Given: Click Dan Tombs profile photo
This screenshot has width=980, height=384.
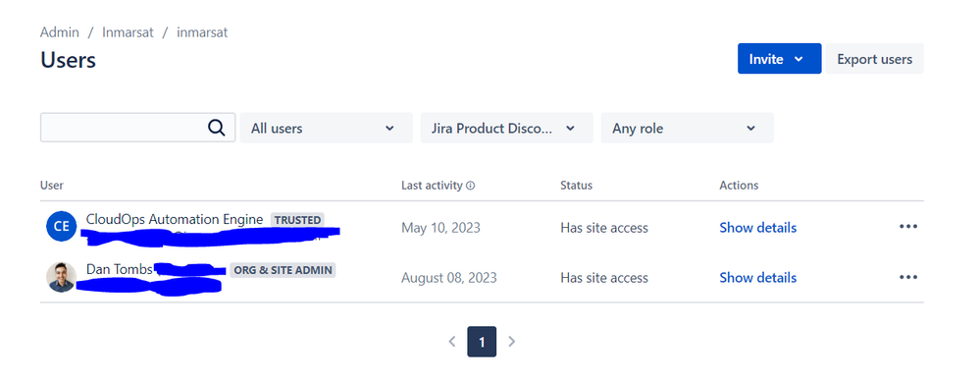Looking at the screenshot, I should point(61,276).
